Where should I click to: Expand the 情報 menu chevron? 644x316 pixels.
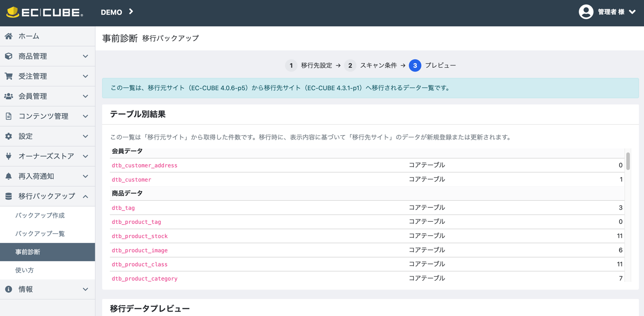[x=86, y=290]
